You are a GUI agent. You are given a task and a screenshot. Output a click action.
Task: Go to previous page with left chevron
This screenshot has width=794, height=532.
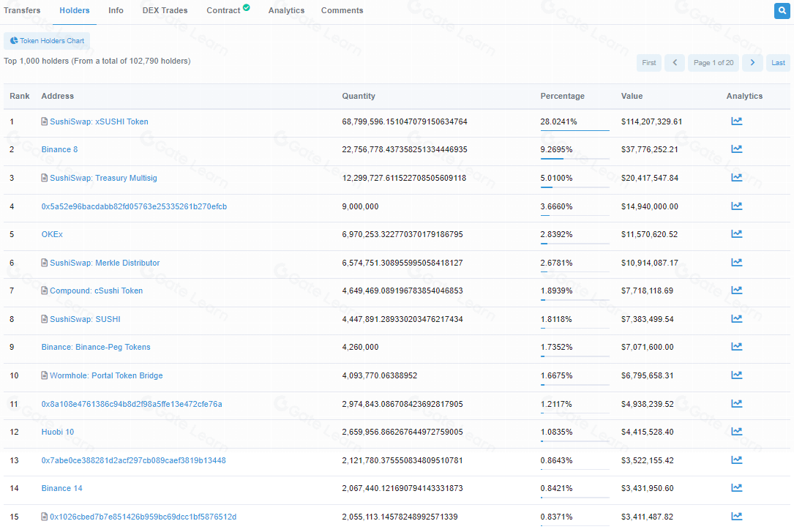point(675,63)
